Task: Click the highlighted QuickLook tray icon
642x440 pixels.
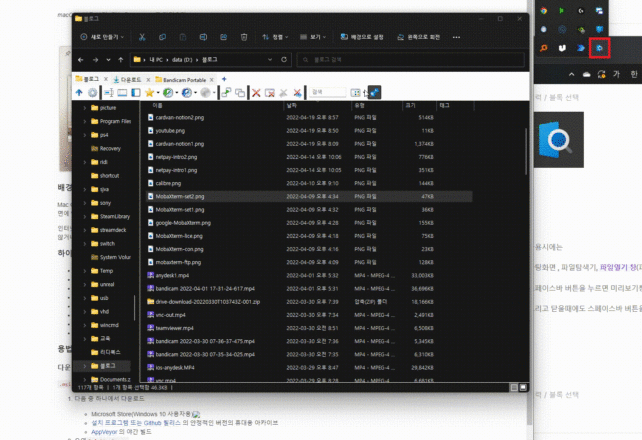Action: (x=599, y=47)
